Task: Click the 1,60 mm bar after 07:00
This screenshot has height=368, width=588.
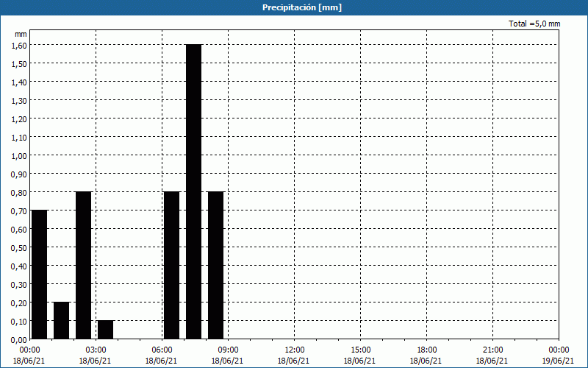Action: pos(193,191)
